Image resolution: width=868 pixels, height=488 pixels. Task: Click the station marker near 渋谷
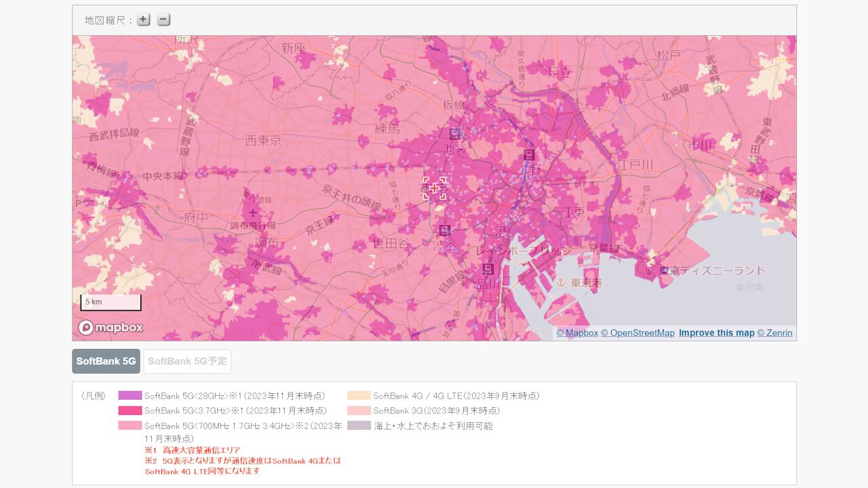click(444, 230)
